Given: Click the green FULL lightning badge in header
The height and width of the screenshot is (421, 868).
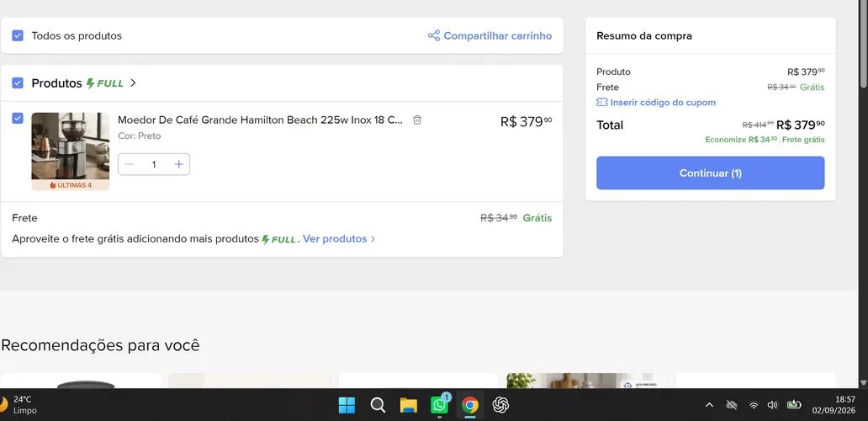Looking at the screenshot, I should tap(104, 83).
